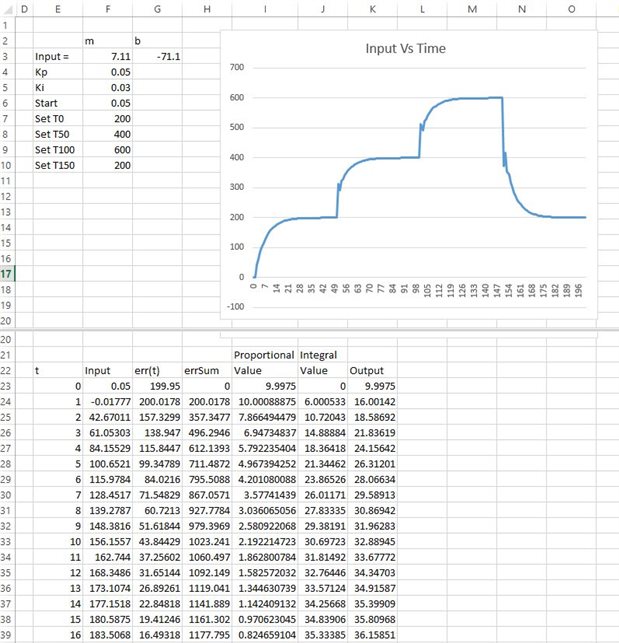This screenshot has width=619, height=643.
Task: Select the cell labeled Input =
Action: [x=58, y=56]
